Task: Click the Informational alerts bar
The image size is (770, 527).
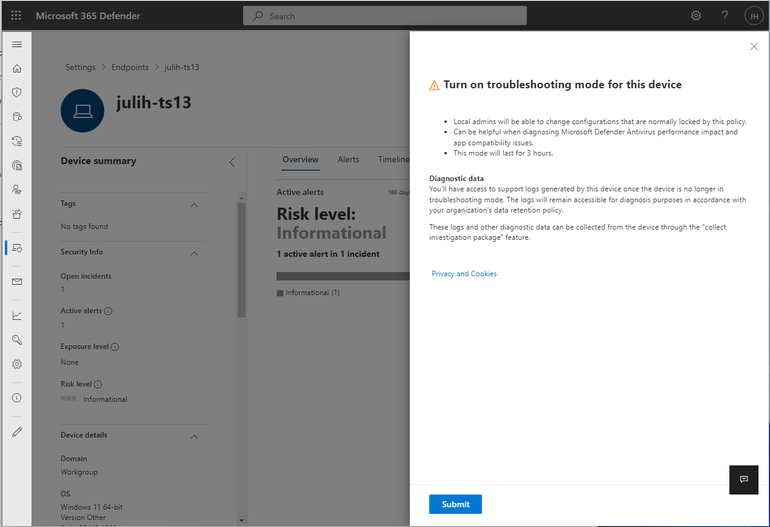Action: (x=343, y=276)
